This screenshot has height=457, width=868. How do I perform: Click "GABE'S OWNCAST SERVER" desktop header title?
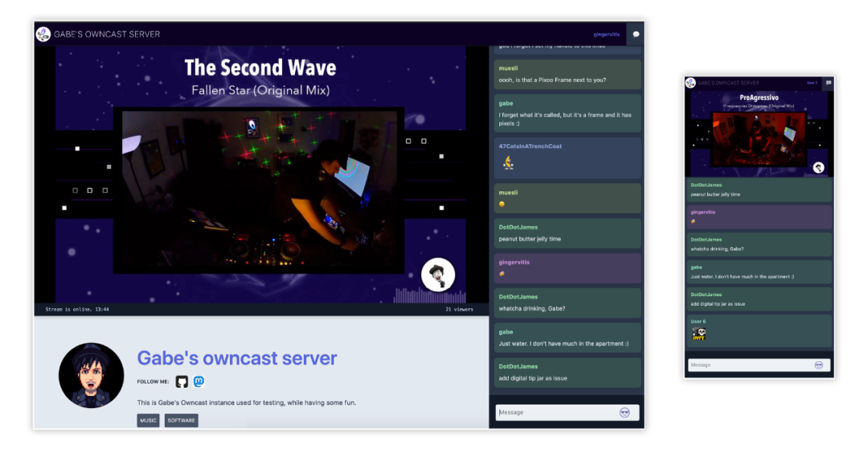coord(107,35)
